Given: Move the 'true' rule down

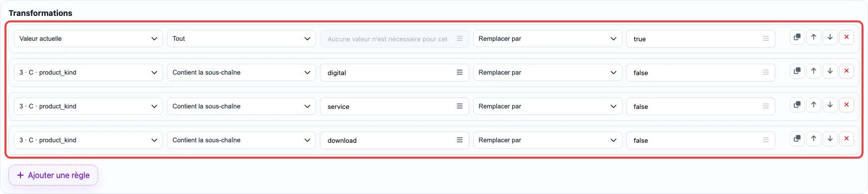Looking at the screenshot, I should (830, 37).
